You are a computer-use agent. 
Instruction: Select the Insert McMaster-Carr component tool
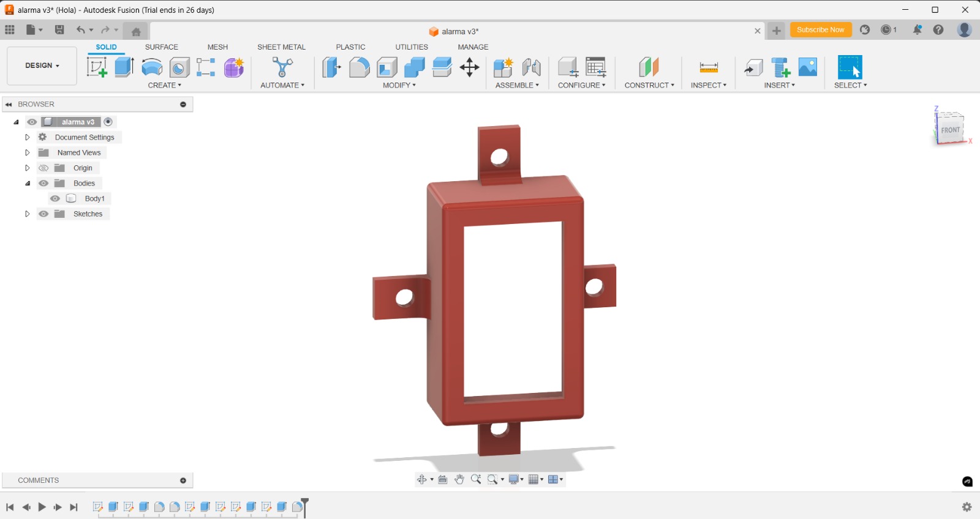click(x=781, y=67)
